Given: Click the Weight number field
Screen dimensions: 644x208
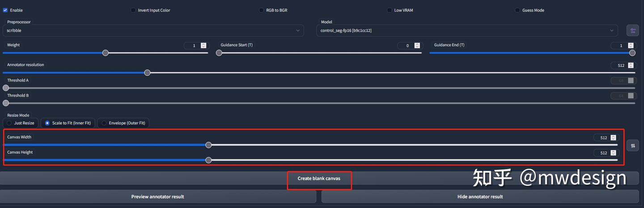Looking at the screenshot, I should [x=195, y=46].
